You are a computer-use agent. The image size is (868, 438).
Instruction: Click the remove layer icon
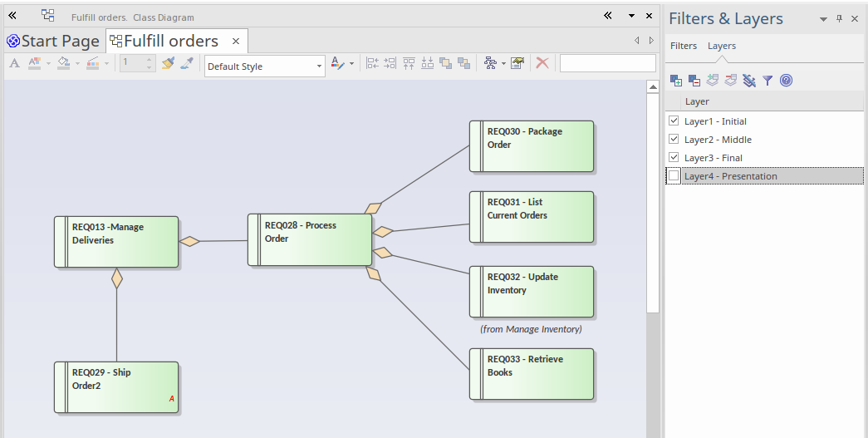click(x=694, y=81)
